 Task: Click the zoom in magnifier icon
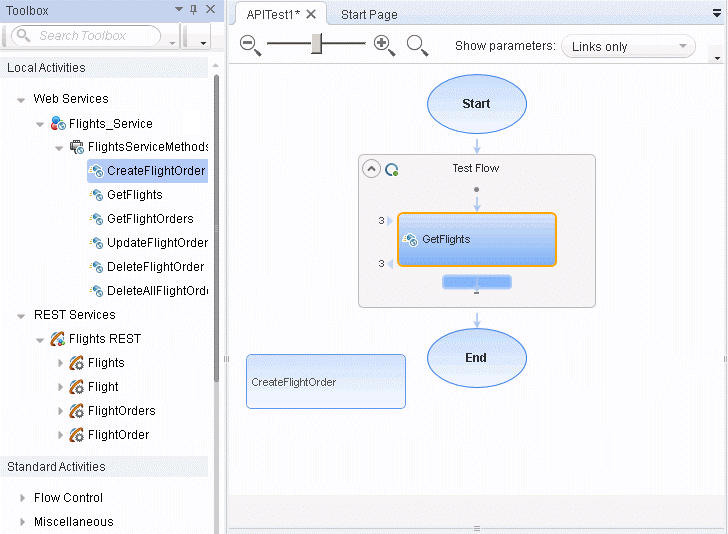pos(384,45)
